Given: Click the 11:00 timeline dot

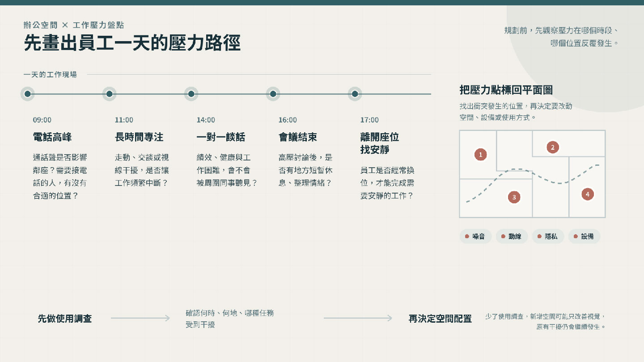Looking at the screenshot, I should [109, 94].
